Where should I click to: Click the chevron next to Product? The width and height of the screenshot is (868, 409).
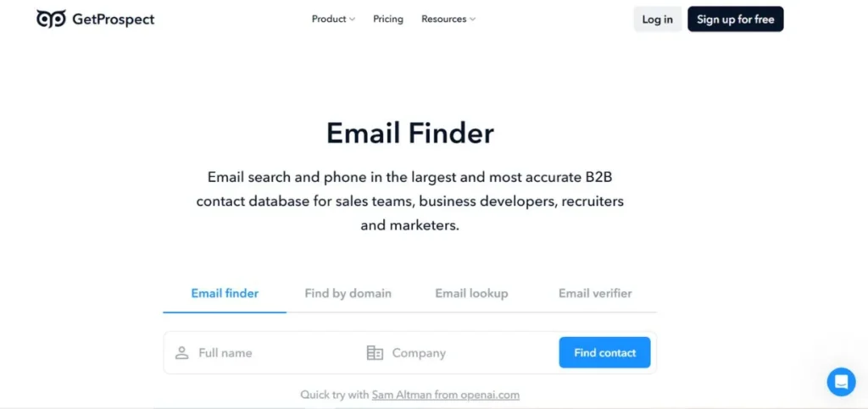(x=353, y=19)
